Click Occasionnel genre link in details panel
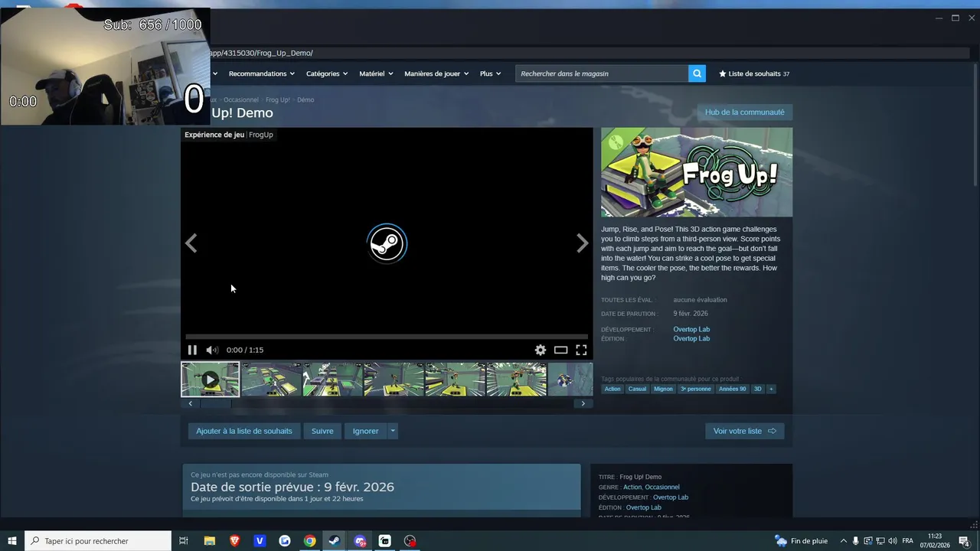This screenshot has height=551, width=980. pos(662,487)
